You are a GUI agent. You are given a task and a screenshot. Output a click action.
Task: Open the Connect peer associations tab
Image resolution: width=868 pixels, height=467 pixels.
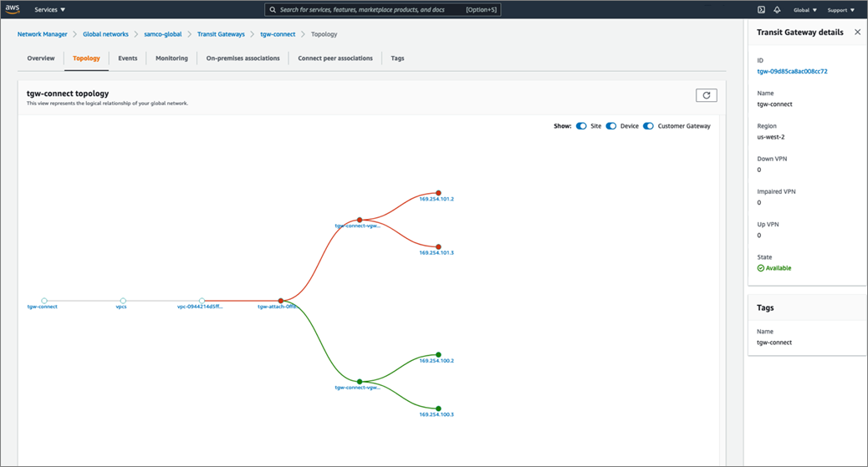click(x=335, y=58)
